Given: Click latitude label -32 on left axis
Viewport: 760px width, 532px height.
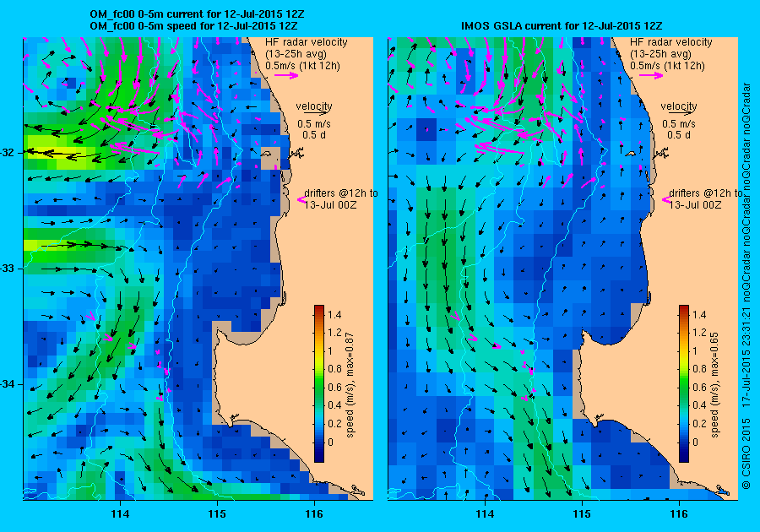Looking at the screenshot, I should coord(9,153).
